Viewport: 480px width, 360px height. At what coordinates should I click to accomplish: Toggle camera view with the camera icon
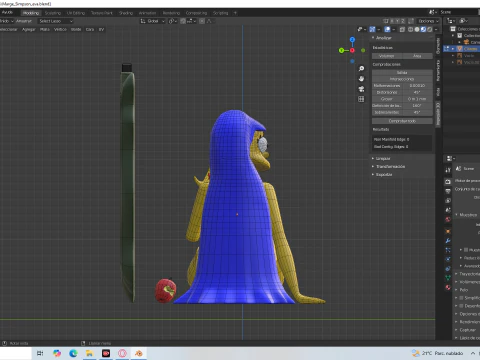pos(361,89)
